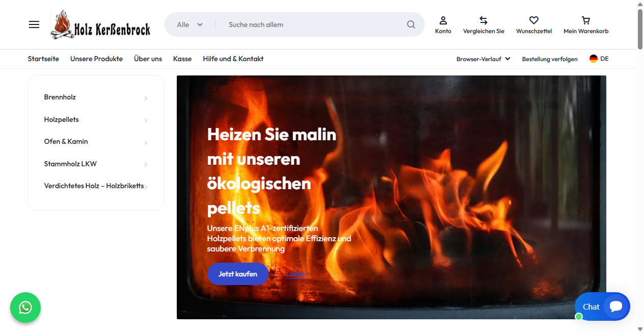Open the Über uns page
The width and height of the screenshot is (644, 333).
(x=148, y=59)
